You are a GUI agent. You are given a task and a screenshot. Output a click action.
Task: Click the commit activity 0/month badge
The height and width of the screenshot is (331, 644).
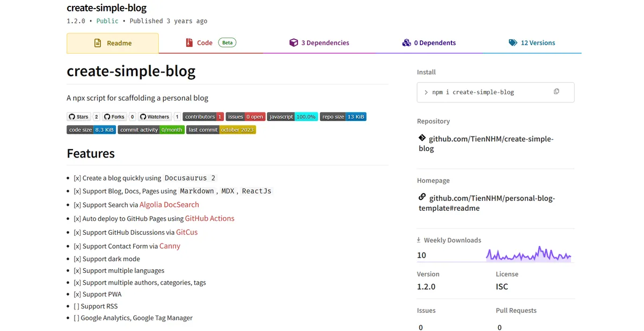pyautogui.click(x=151, y=129)
